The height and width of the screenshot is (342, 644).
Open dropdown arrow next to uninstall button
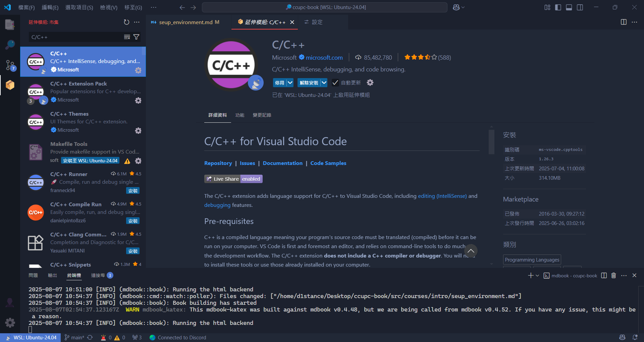(324, 82)
